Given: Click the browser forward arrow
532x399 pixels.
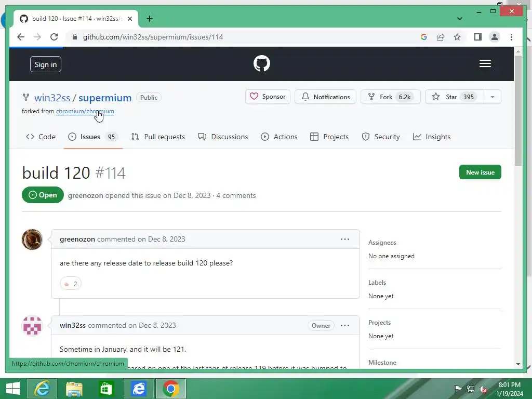Looking at the screenshot, I should click(x=37, y=37).
